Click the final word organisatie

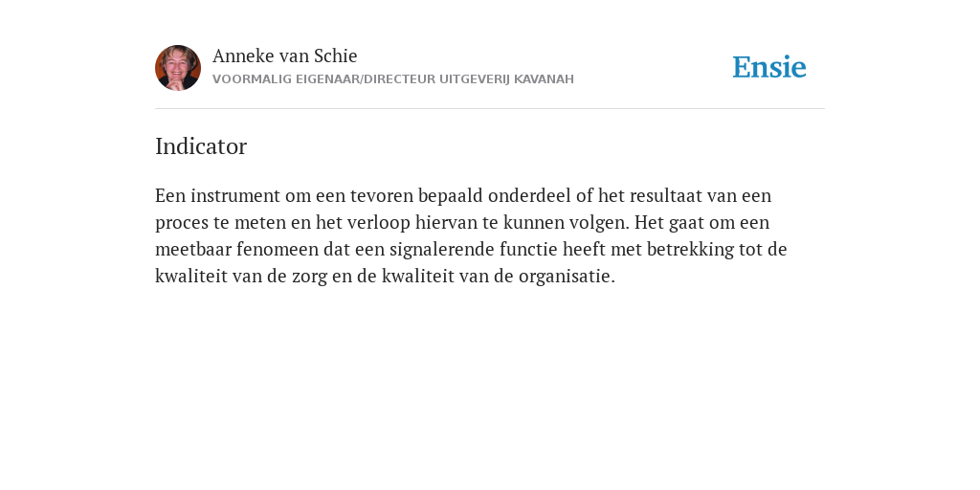[567, 277]
